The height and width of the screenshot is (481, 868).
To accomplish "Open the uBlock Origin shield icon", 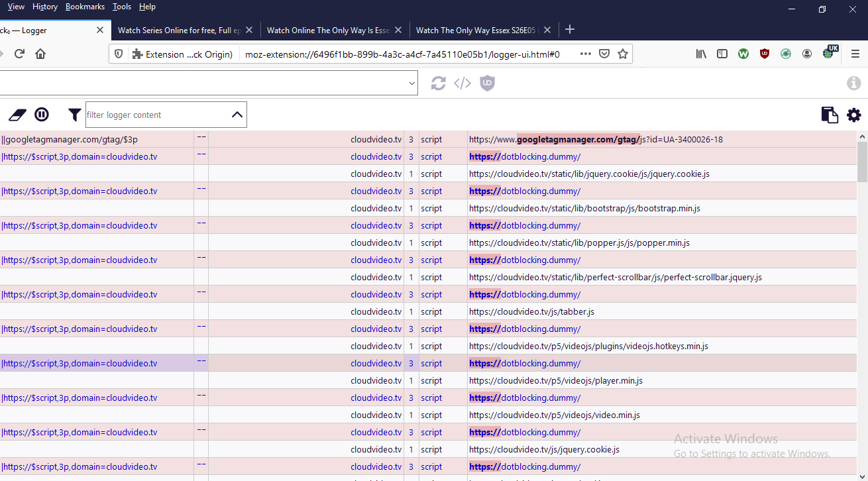I will 487,83.
